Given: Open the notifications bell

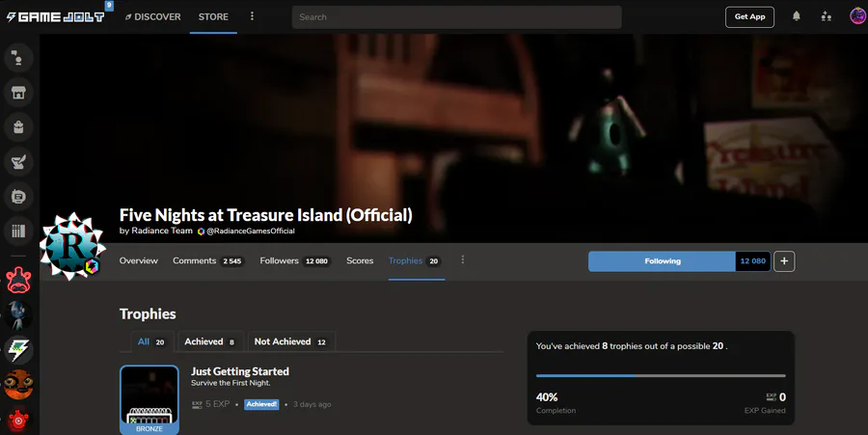Looking at the screenshot, I should click(x=796, y=16).
